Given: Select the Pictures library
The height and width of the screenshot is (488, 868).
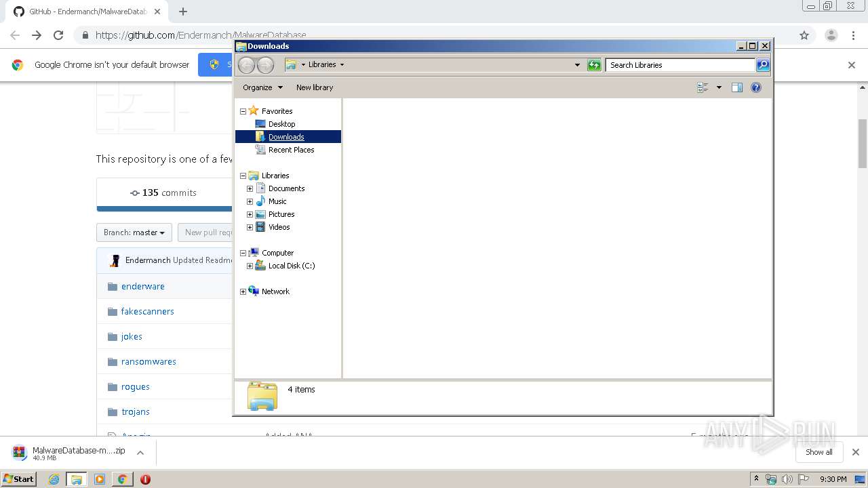Looking at the screenshot, I should click(281, 214).
